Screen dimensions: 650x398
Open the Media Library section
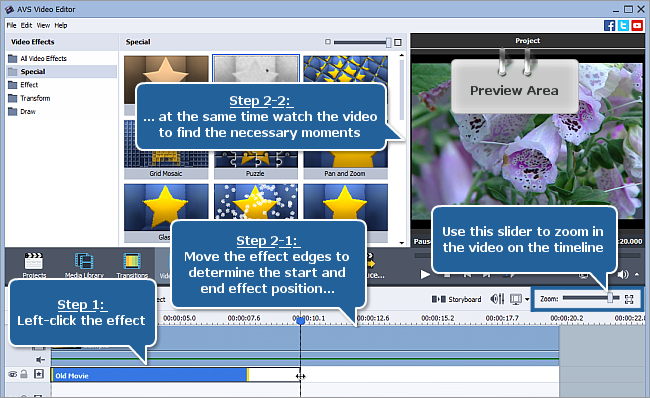point(84,265)
